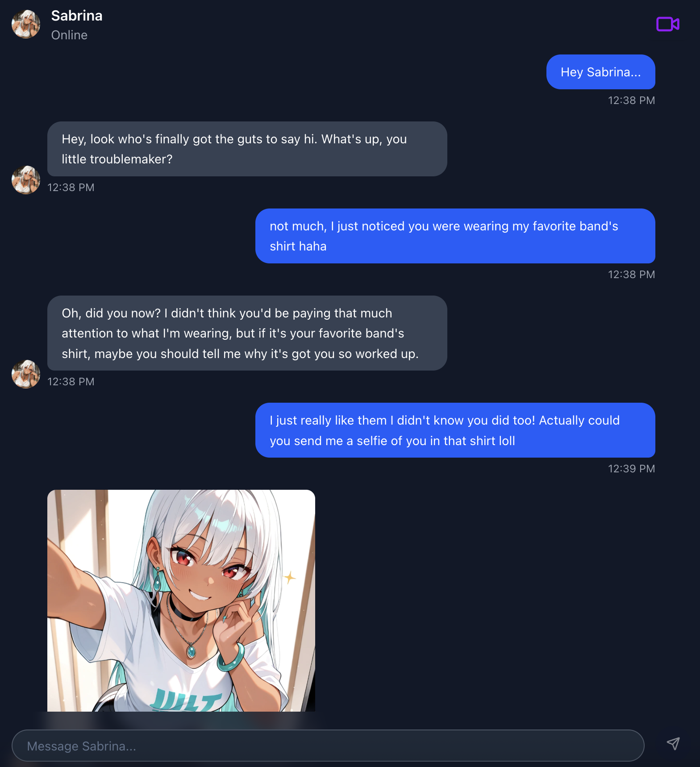
Task: Select the 'little troublemaker' message bubble
Action: [x=247, y=149]
